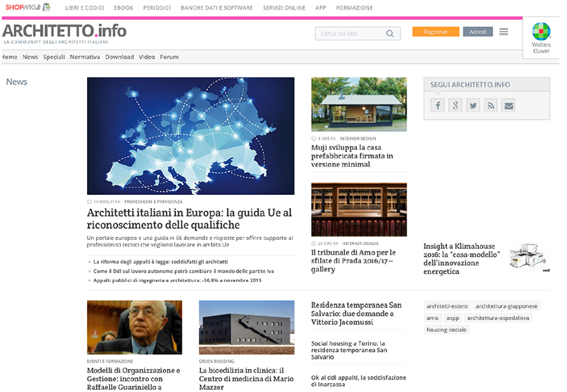Open PERIODICI in top bar

coord(156,8)
